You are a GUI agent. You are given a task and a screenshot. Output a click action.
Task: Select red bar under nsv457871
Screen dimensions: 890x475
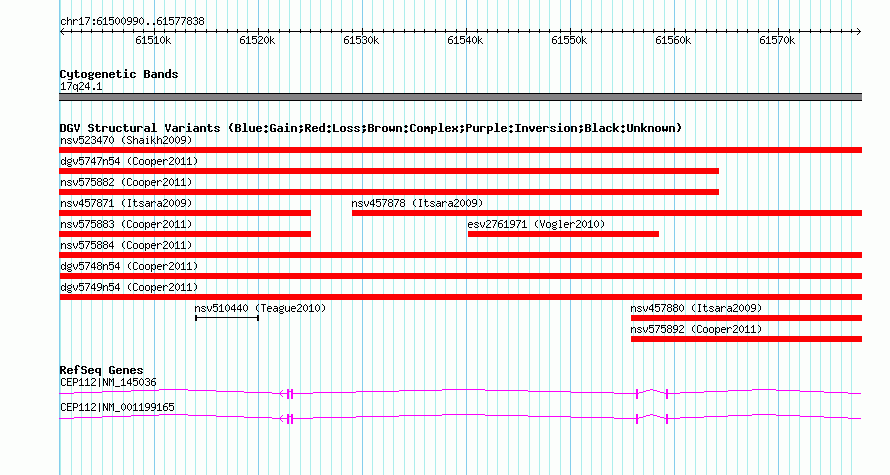[185, 213]
